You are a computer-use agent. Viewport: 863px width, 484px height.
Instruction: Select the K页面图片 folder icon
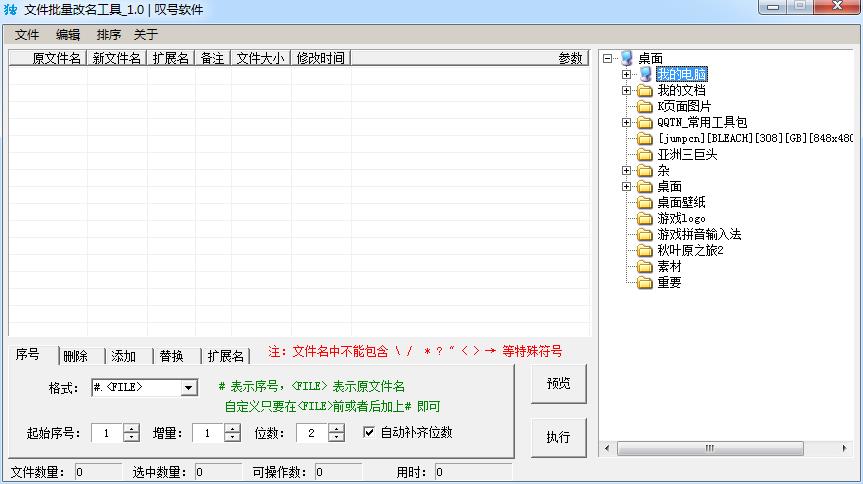tap(645, 106)
